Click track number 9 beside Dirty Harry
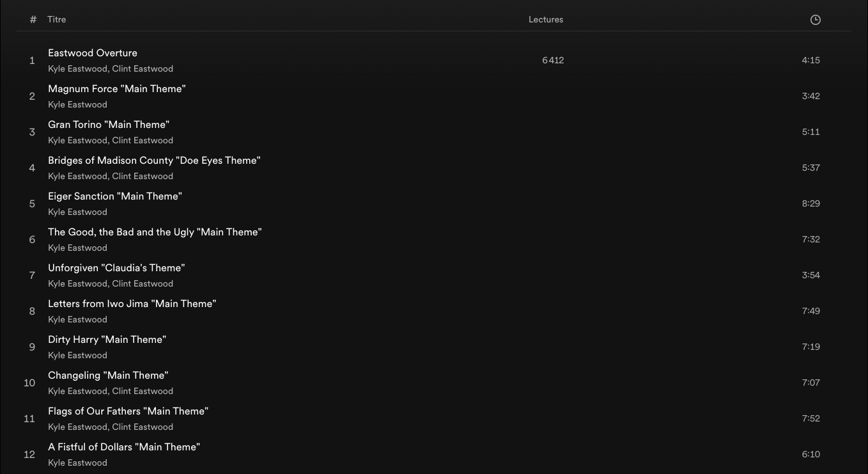 32,347
